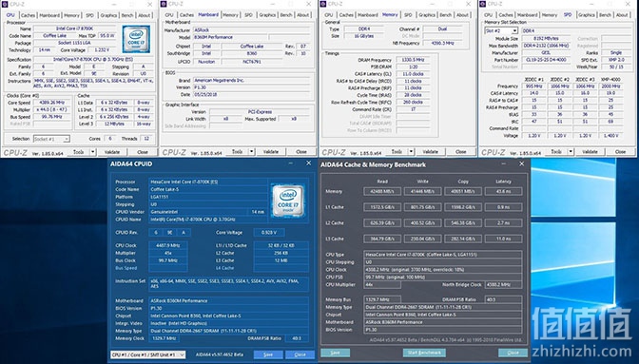Open About tab in the Memory CPU-Z window
639x364 pixels.
click(x=462, y=15)
